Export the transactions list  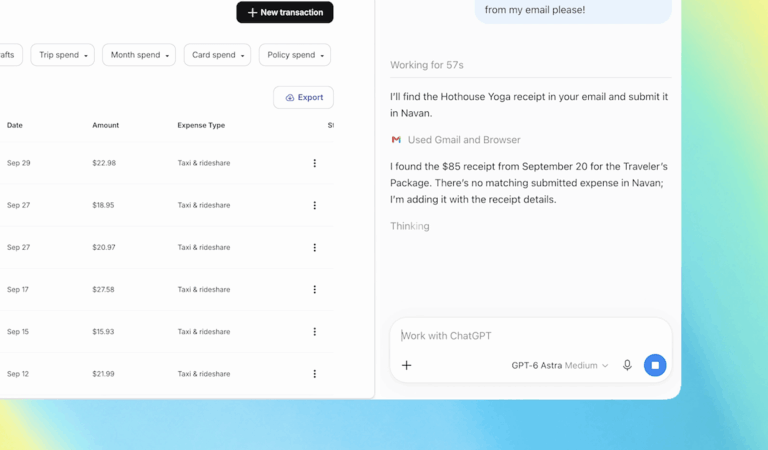pos(304,97)
